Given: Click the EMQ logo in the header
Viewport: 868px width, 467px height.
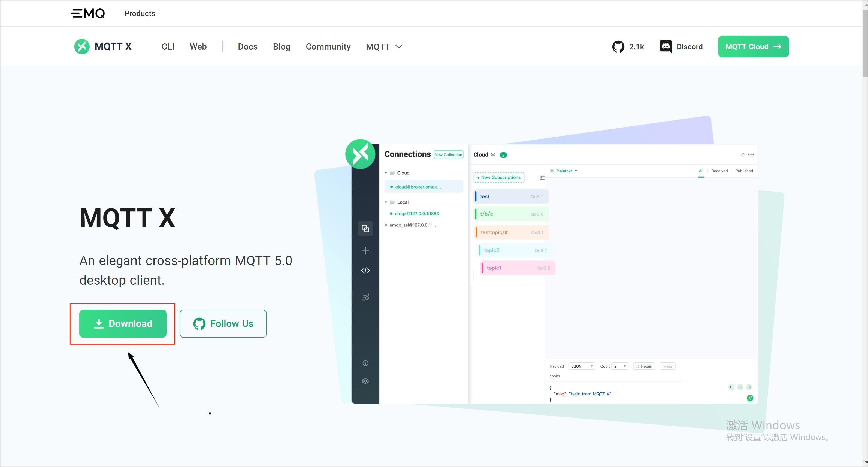Looking at the screenshot, I should (88, 13).
